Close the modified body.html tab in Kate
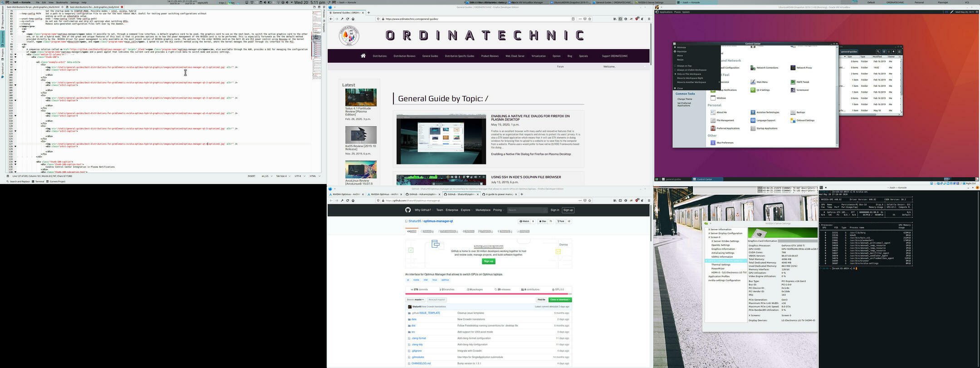The width and height of the screenshot is (980, 368). [x=122, y=7]
